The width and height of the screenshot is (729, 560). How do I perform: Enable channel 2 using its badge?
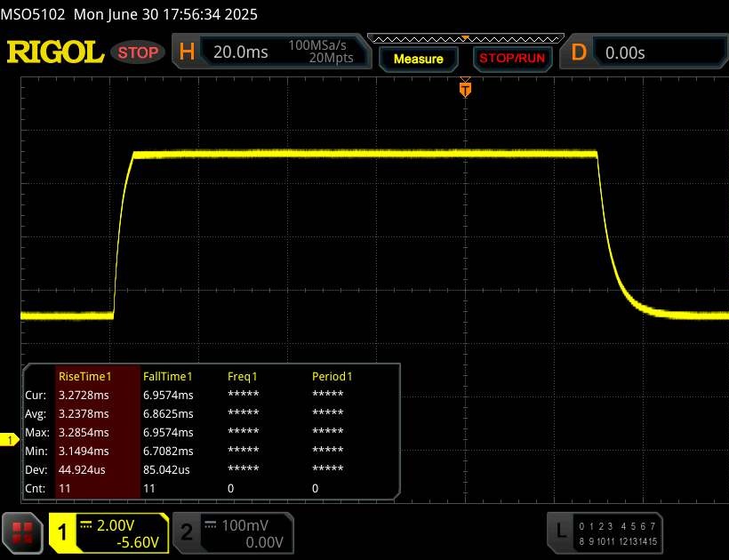(x=187, y=532)
